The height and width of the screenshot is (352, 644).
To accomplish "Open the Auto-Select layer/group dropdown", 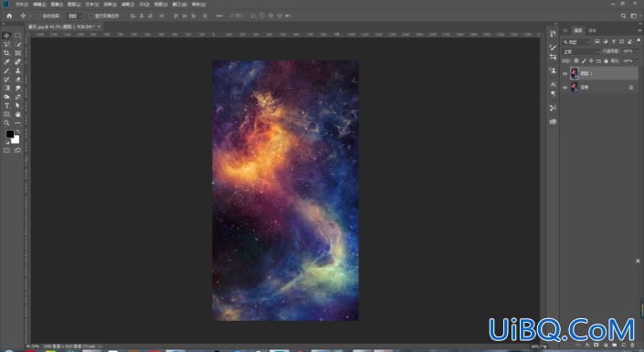I will 75,16.
